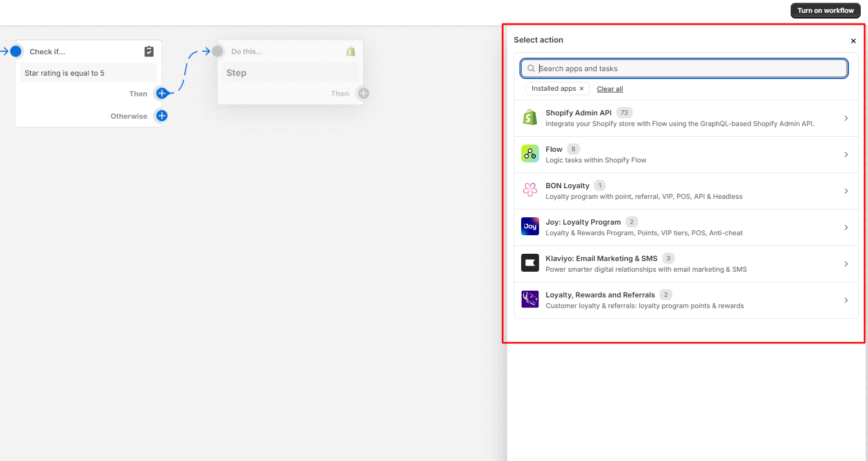868x461 pixels.
Task: Expand Loyalty, Rewards and Referrals chevron
Action: point(846,300)
